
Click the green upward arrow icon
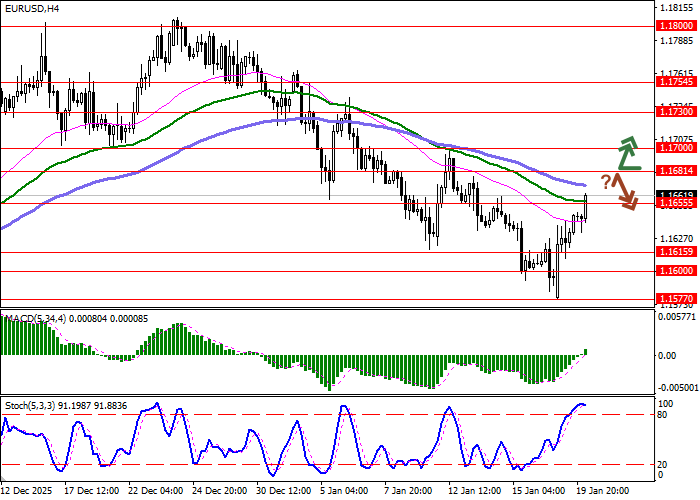627,153
